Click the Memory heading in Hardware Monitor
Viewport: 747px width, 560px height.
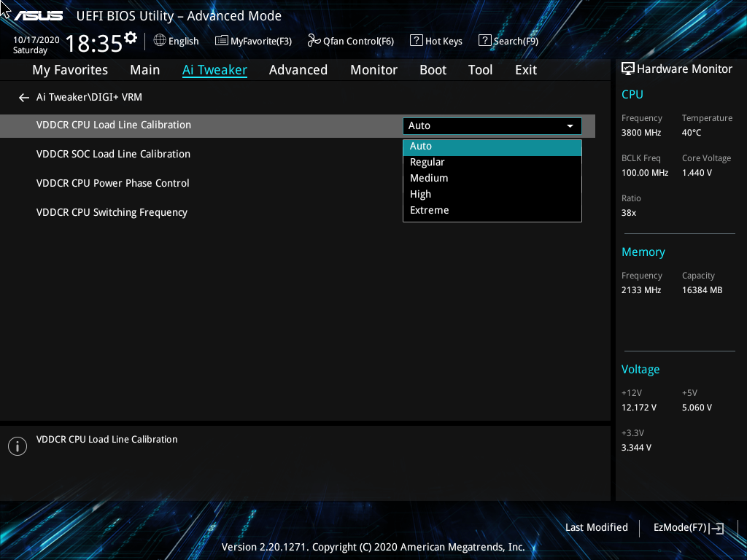(x=643, y=252)
